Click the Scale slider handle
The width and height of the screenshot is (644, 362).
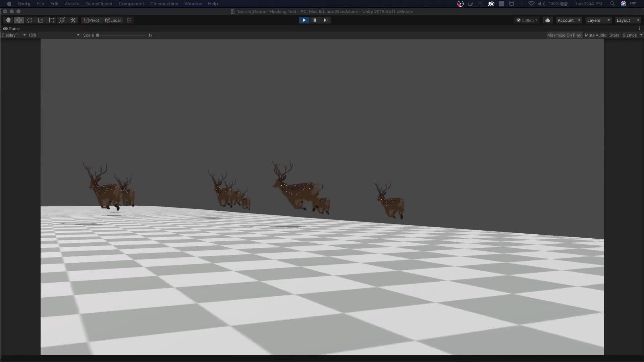point(98,35)
